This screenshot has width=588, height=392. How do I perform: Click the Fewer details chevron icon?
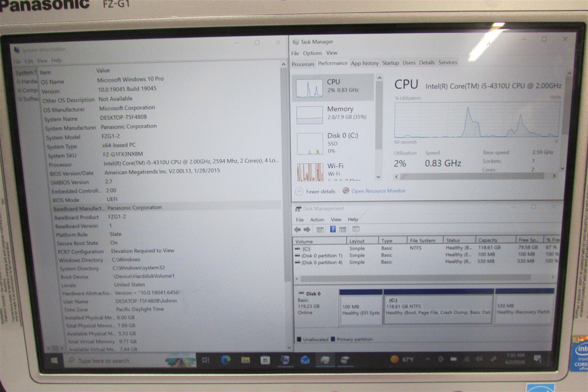(x=299, y=191)
